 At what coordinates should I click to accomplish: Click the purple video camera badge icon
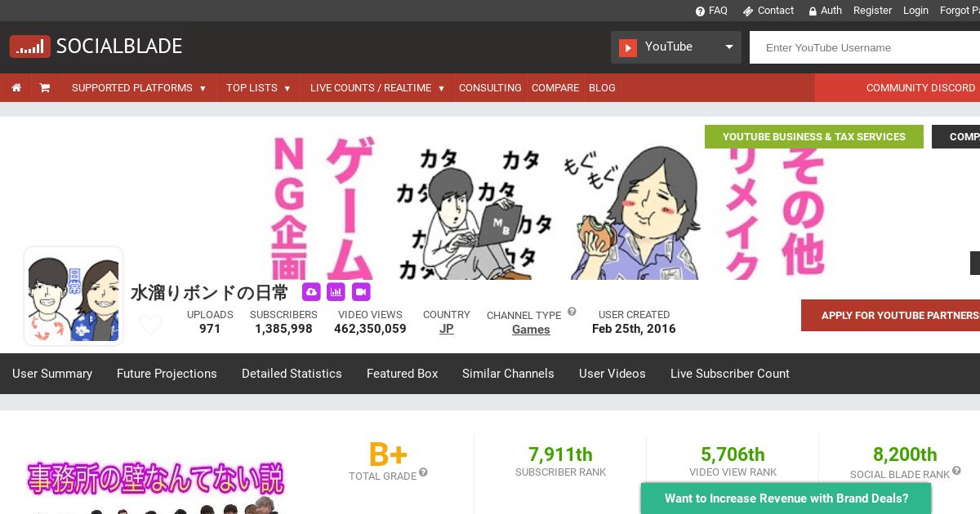361,292
